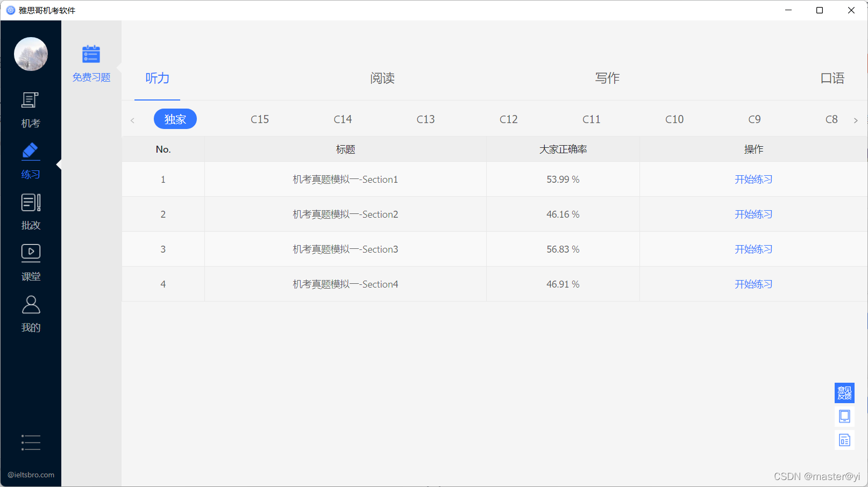
Task: Start practice for Section1
Action: tap(753, 180)
